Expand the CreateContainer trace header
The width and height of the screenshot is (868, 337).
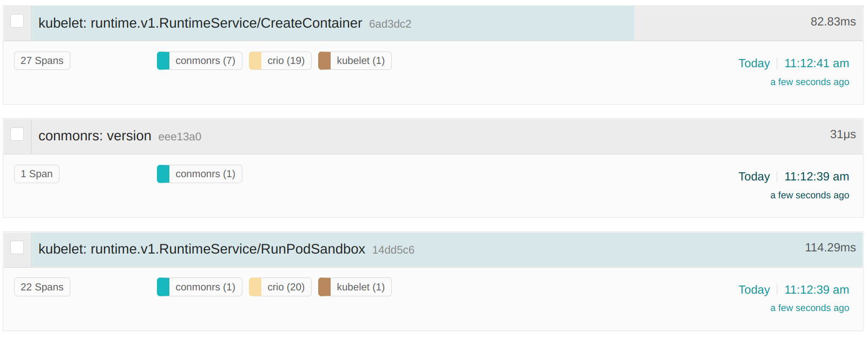pos(199,23)
